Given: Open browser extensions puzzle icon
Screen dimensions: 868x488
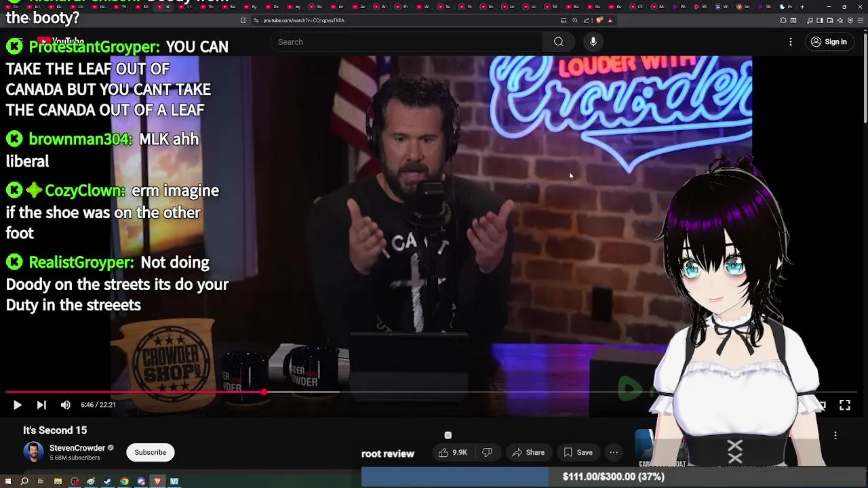Looking at the screenshot, I should (783, 20).
